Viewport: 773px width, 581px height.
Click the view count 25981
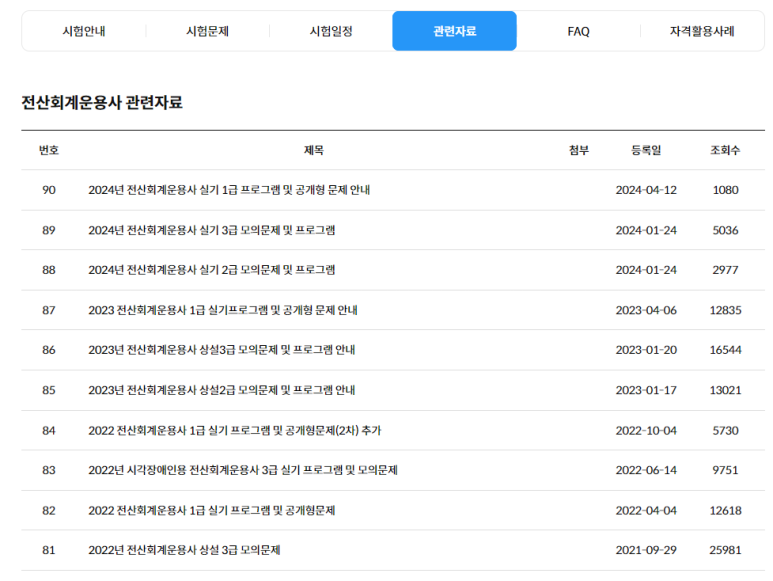click(725, 550)
